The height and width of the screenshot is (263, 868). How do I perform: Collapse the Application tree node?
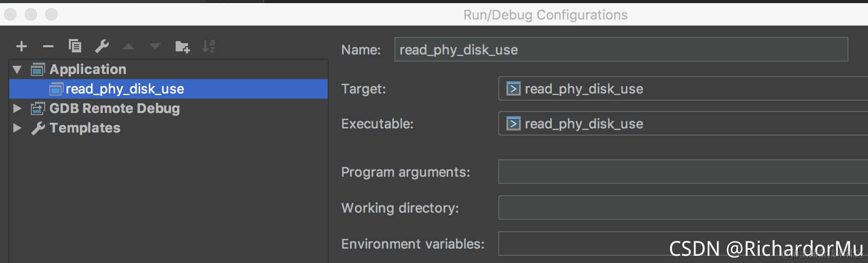pyautogui.click(x=17, y=69)
